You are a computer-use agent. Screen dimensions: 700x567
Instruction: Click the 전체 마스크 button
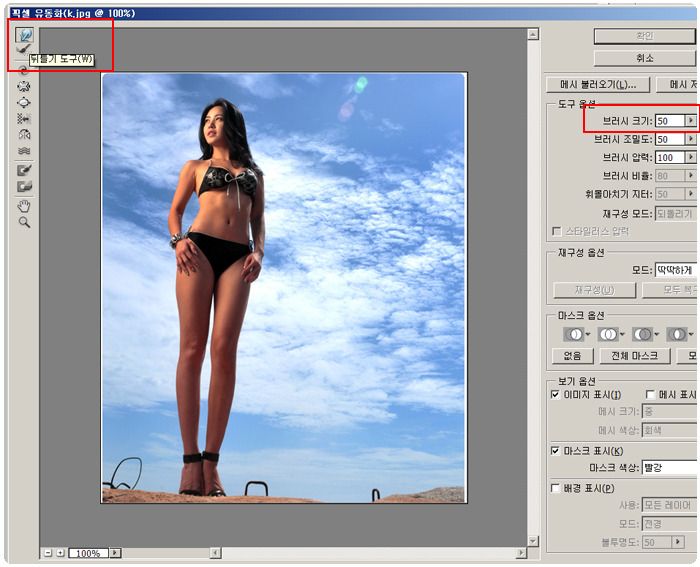pyautogui.click(x=635, y=356)
